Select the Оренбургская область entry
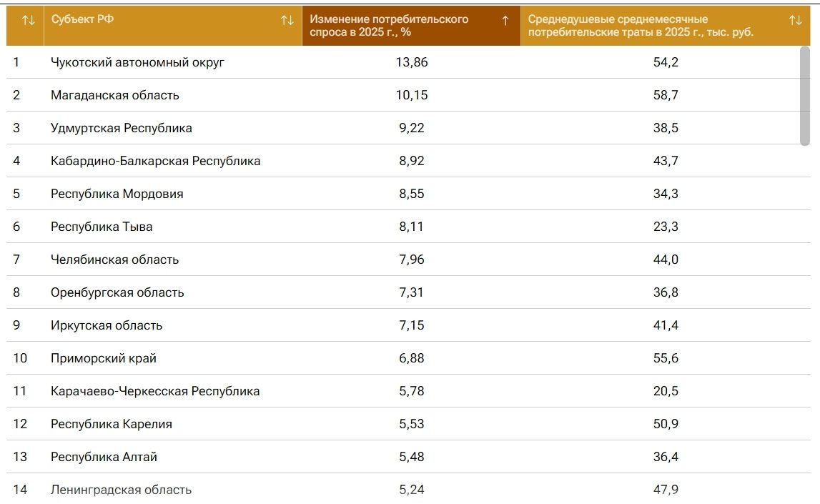The image size is (820, 504). point(117,292)
